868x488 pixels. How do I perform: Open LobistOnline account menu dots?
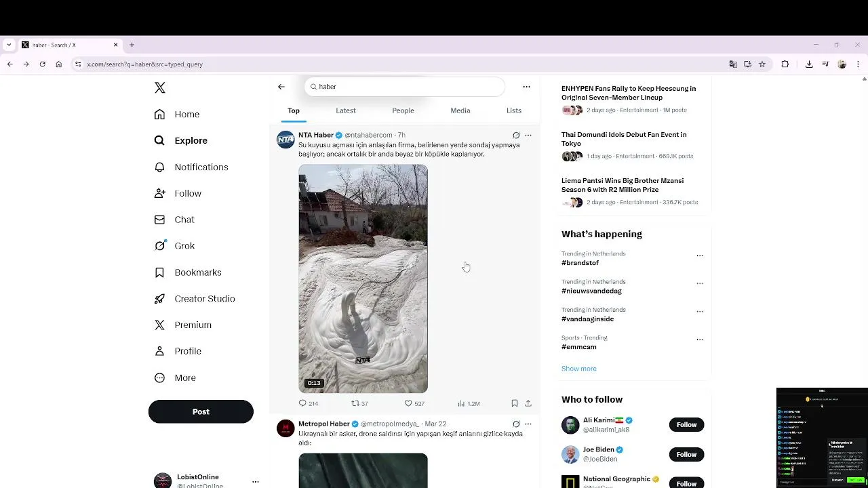coord(255,481)
